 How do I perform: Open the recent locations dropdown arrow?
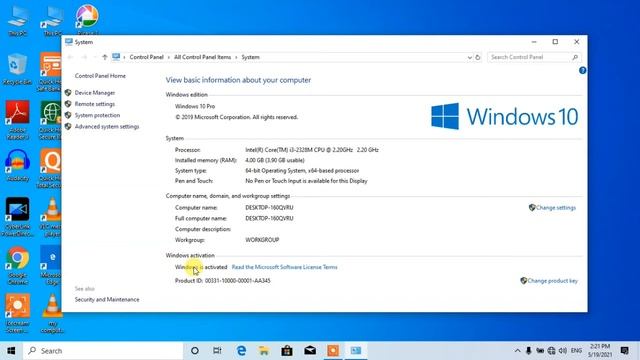point(95,57)
